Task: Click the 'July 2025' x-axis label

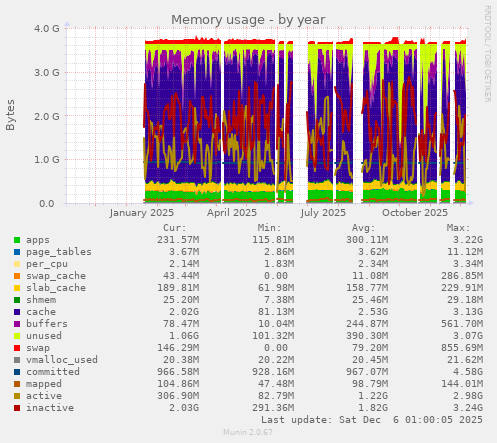Action: tap(323, 213)
